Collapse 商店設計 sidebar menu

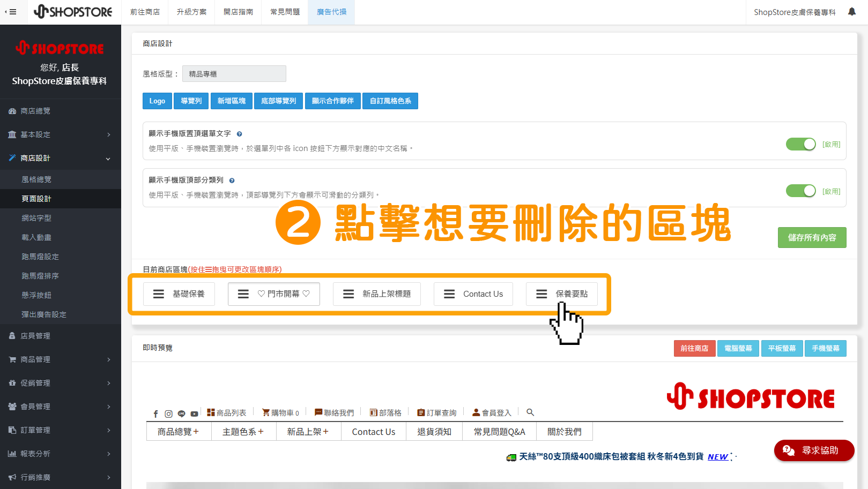tap(60, 158)
